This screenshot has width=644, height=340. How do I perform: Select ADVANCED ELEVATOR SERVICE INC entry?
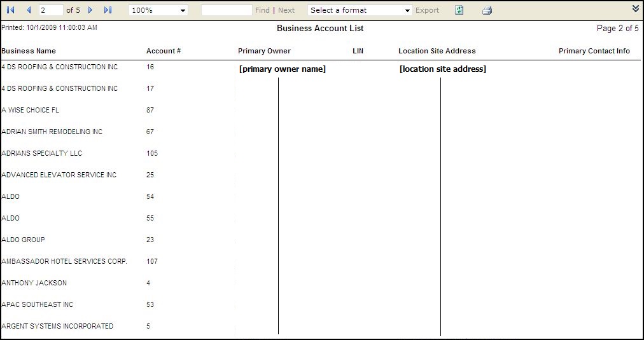coord(59,175)
